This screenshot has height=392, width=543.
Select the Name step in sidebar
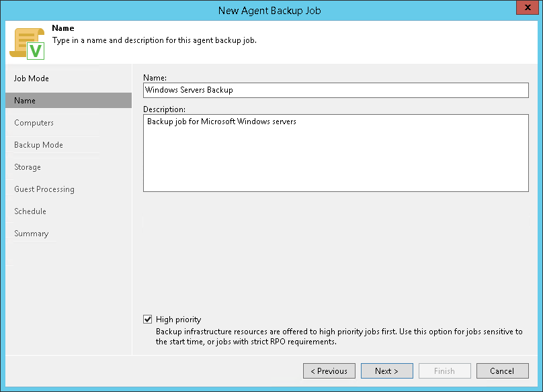coord(25,101)
